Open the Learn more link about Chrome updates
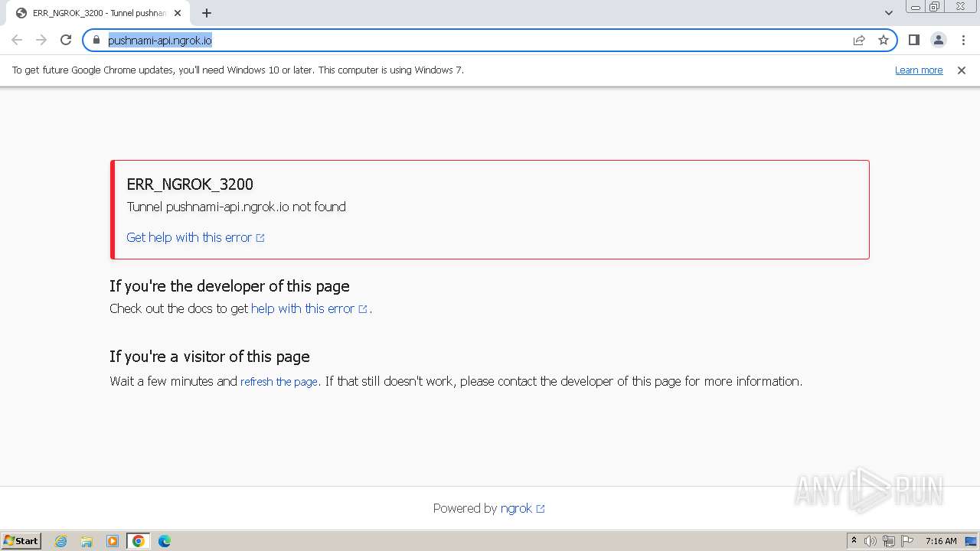Screen dimensions: 980x551 919,70
